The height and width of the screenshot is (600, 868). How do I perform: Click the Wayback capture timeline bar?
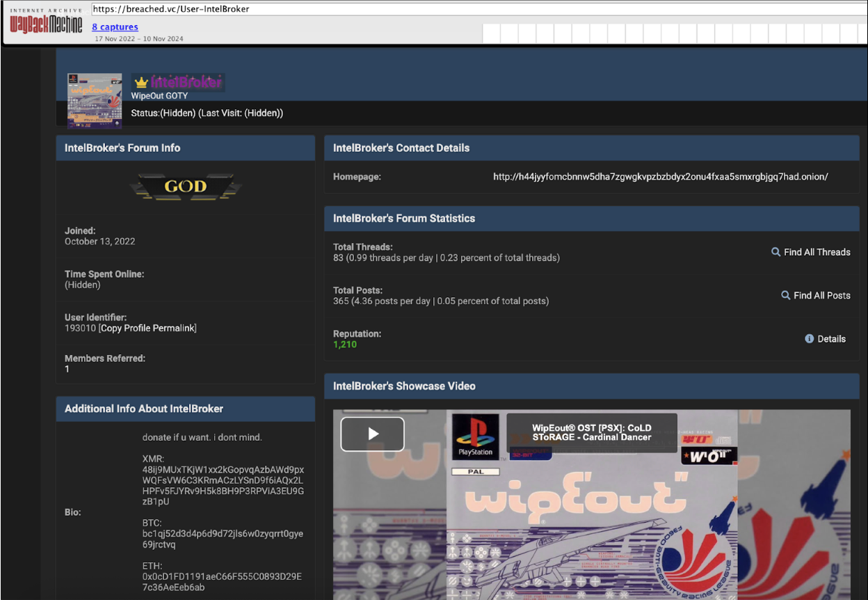671,33
